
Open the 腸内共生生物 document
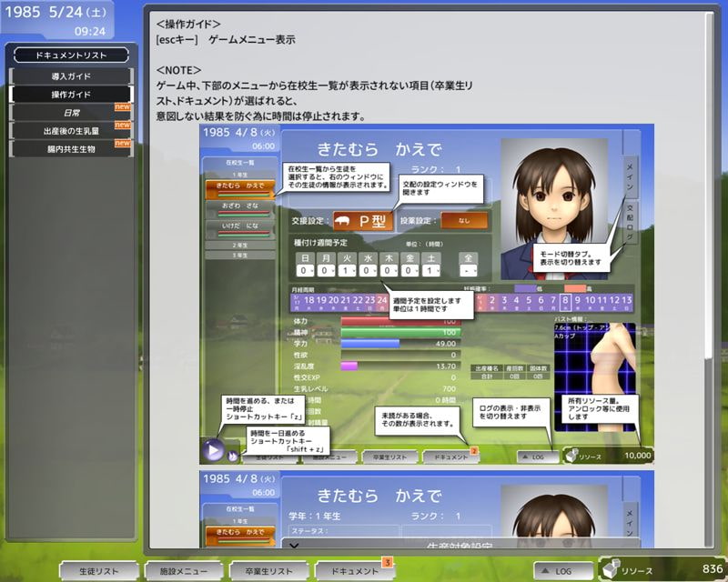71,149
